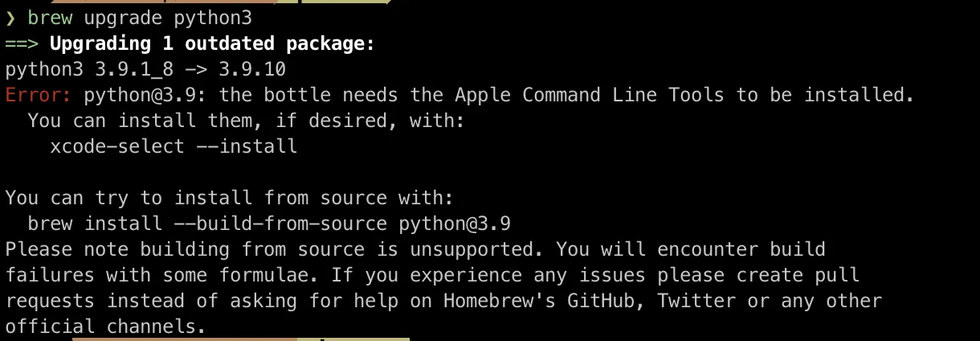
Task: Click the --build-from-source flag
Action: pyautogui.click(x=280, y=224)
